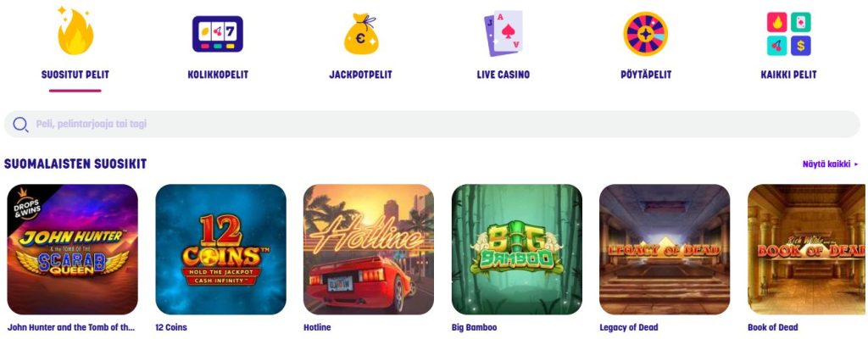The image size is (868, 339).
Task: Click the money bag Jackpotpelit icon
Action: coord(361,34)
